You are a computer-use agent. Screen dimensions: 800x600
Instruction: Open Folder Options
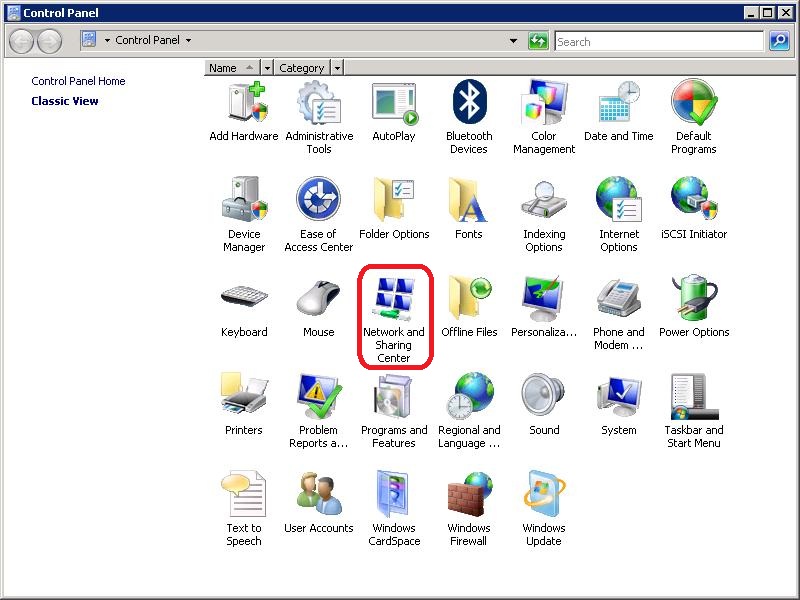[394, 209]
